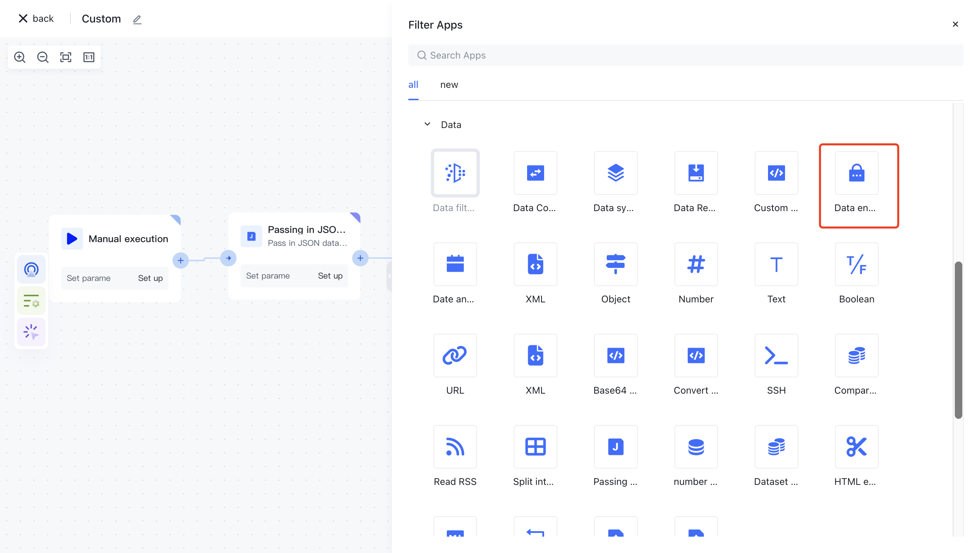
Task: Click back to exit the editor
Action: (x=36, y=18)
